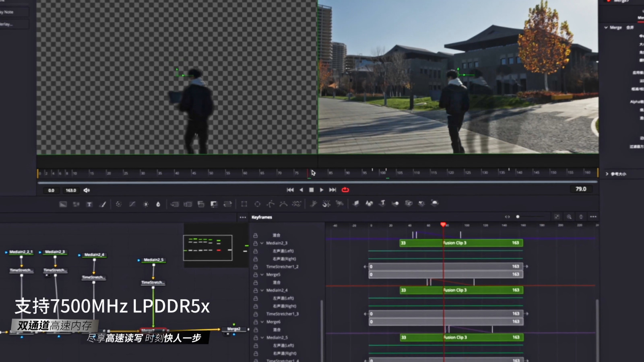This screenshot has height=362, width=644.
Task: Add a Color Curves node from the toolbar
Action: click(x=132, y=204)
